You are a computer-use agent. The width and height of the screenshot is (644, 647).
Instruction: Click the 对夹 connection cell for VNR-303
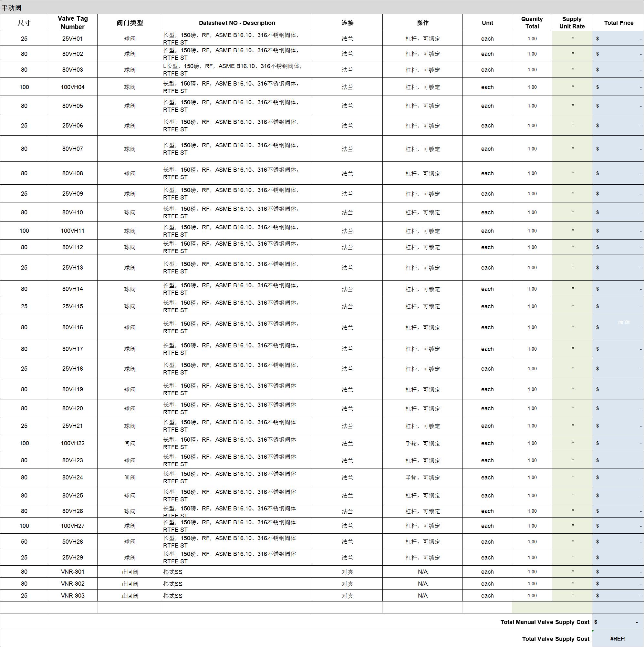[347, 596]
